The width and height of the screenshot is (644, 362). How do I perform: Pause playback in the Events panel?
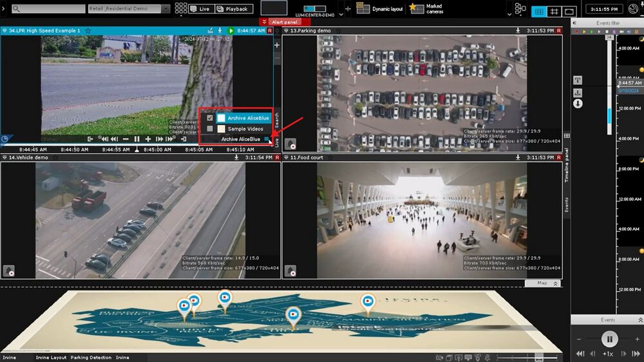(609, 338)
